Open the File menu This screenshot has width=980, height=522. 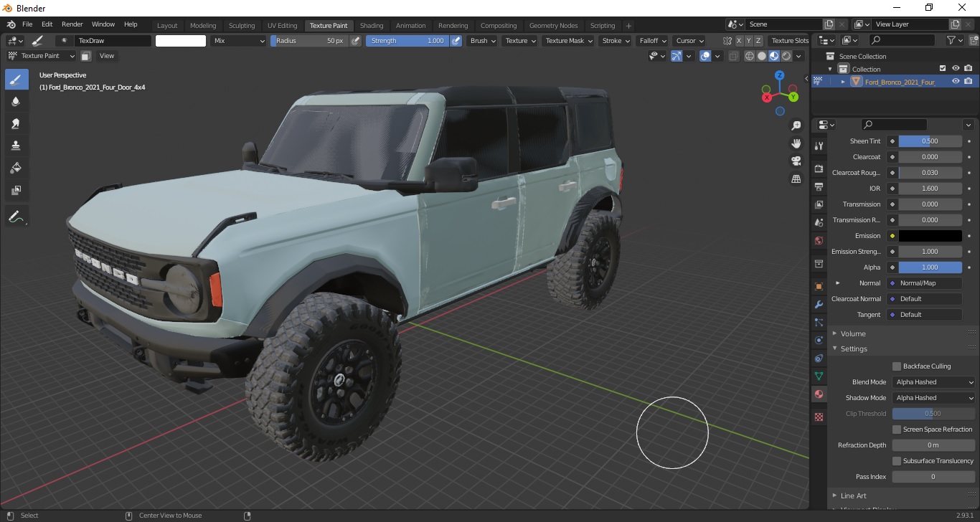click(x=27, y=24)
